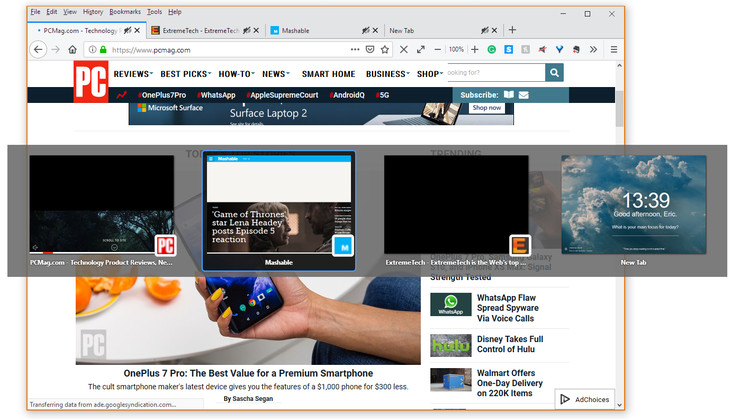Click the grey extension icon in toolbar
740x419 pixels.
tap(525, 50)
